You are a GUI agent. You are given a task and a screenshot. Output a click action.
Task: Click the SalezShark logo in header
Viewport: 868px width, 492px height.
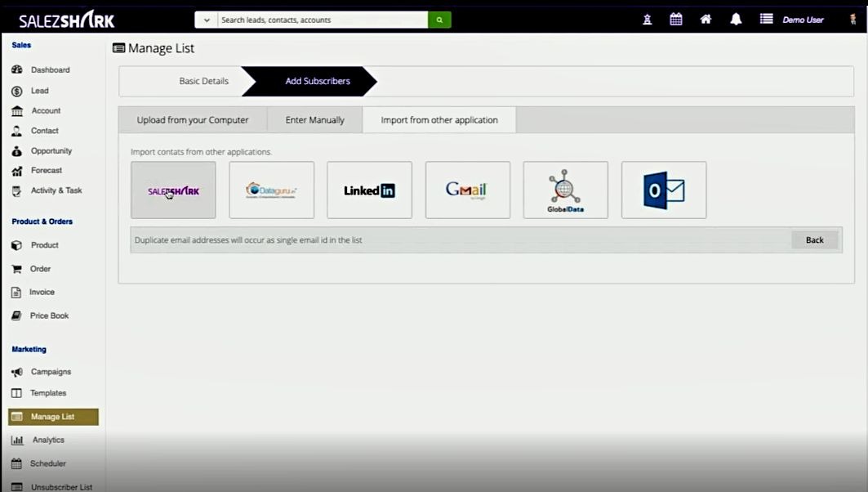click(x=67, y=20)
